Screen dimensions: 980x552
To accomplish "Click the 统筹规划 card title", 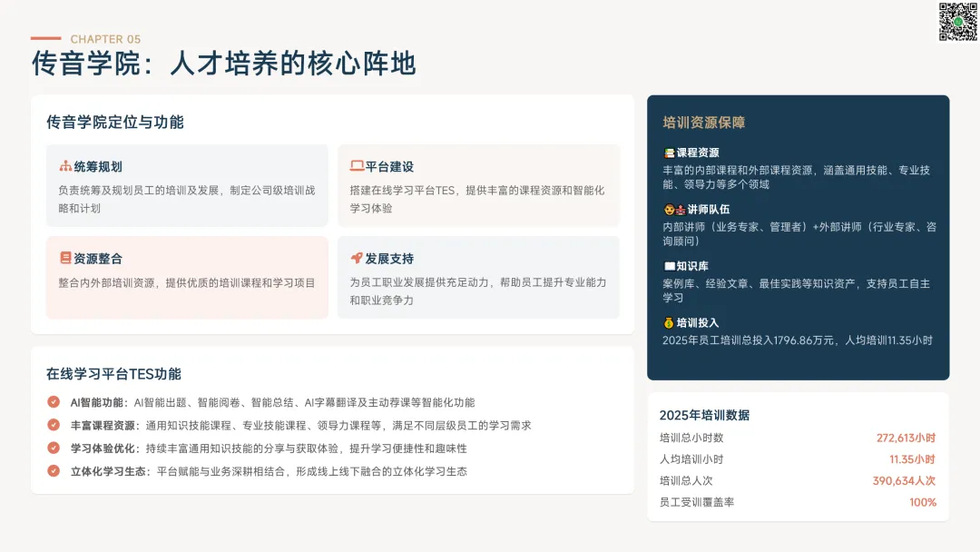I will tap(98, 166).
